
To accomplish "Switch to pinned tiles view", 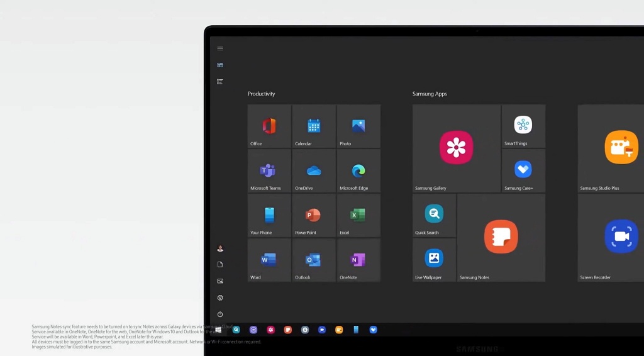I will click(x=220, y=65).
